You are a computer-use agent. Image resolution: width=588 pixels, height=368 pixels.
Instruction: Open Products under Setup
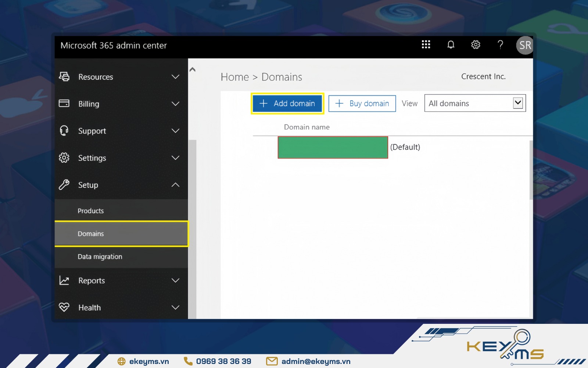pos(121,210)
